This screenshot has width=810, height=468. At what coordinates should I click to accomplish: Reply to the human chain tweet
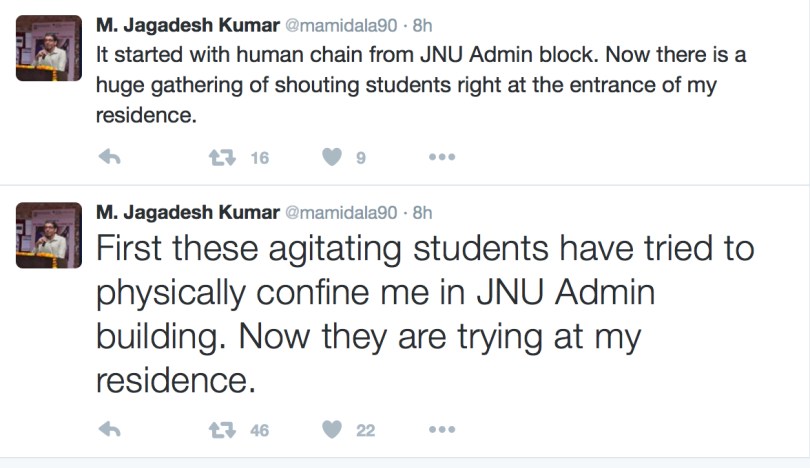[x=111, y=156]
